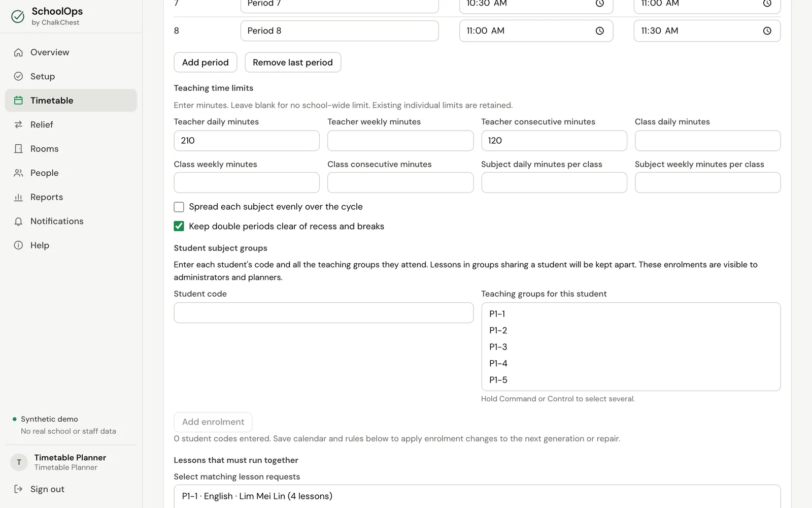The height and width of the screenshot is (508, 812).
Task: Click the Timetable calendar icon
Action: click(x=18, y=101)
